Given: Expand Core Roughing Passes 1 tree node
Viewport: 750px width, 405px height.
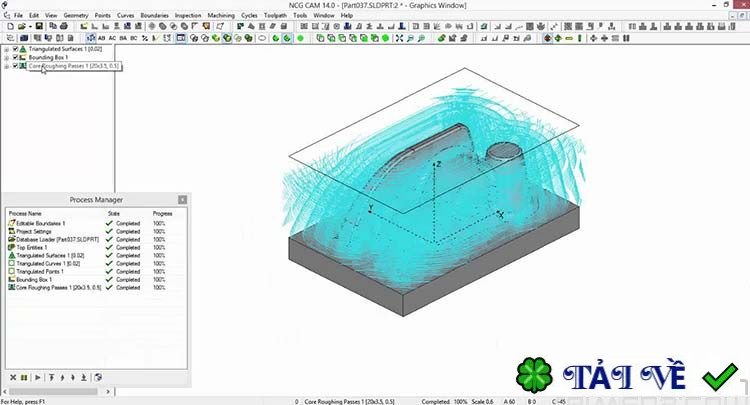Looking at the screenshot, I should pyautogui.click(x=6, y=66).
